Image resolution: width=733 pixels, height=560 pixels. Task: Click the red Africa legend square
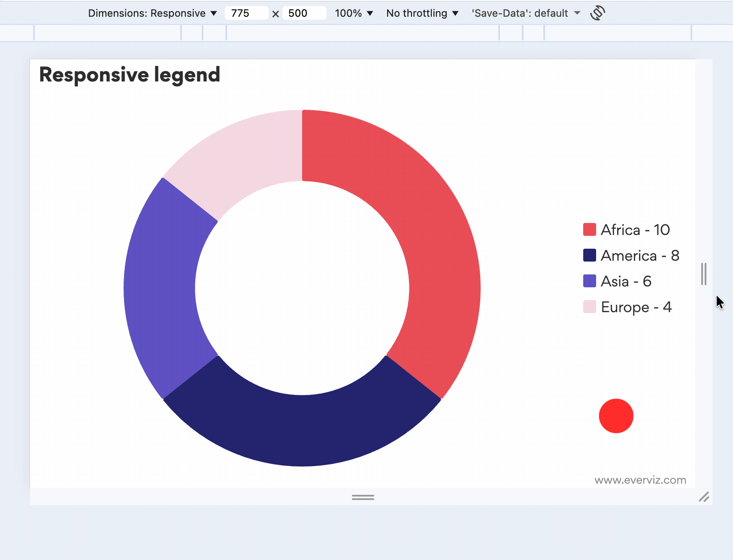589,230
